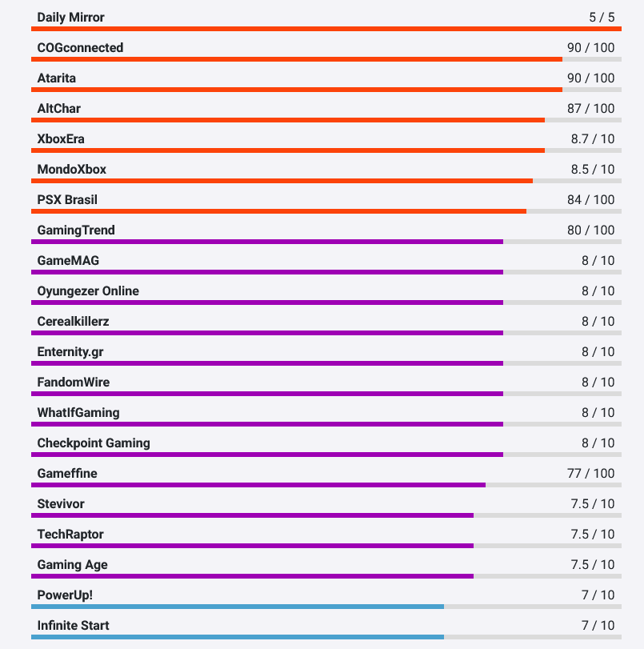Click the Infinite Start outlet name
This screenshot has height=649, width=644.
73,625
